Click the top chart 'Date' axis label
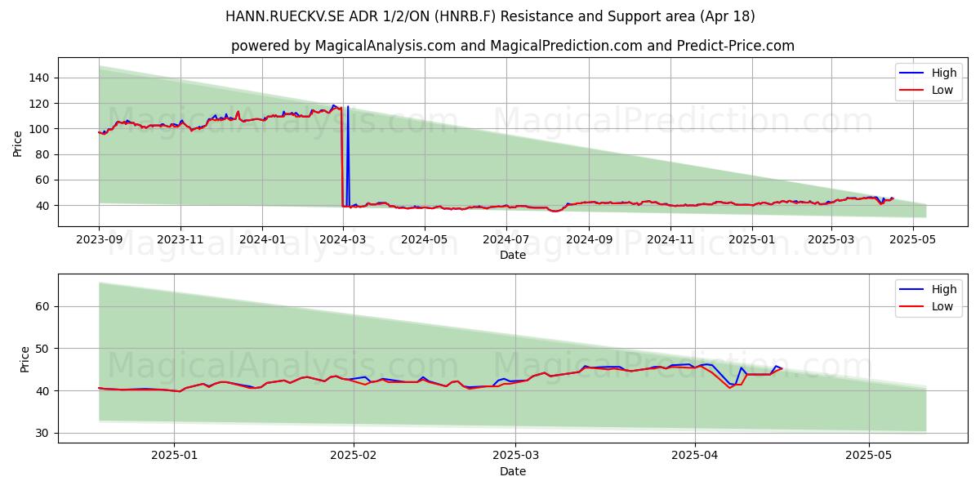This screenshot has height=490, width=980. (x=513, y=255)
